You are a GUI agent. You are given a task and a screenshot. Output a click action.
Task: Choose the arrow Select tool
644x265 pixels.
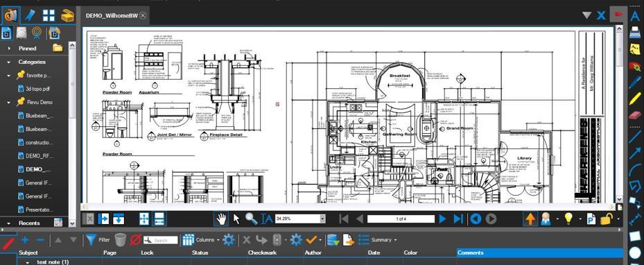pyautogui.click(x=236, y=219)
